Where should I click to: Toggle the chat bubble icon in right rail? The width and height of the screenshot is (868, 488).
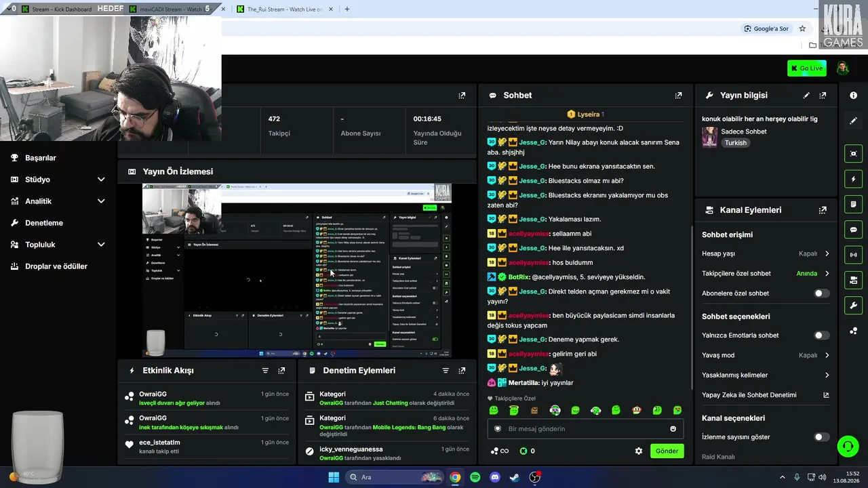coord(853,229)
